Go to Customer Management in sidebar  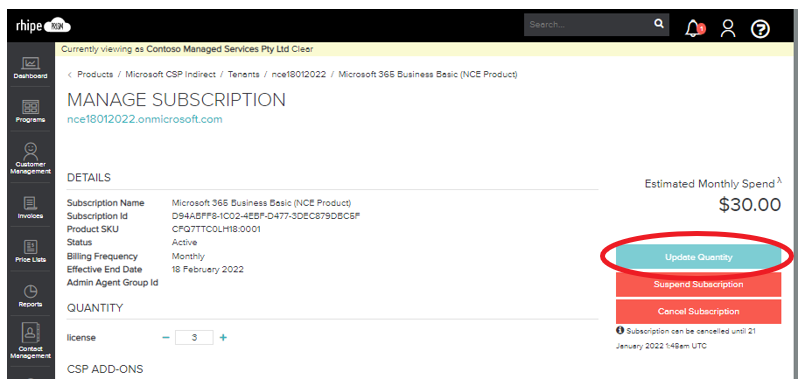pyautogui.click(x=31, y=158)
